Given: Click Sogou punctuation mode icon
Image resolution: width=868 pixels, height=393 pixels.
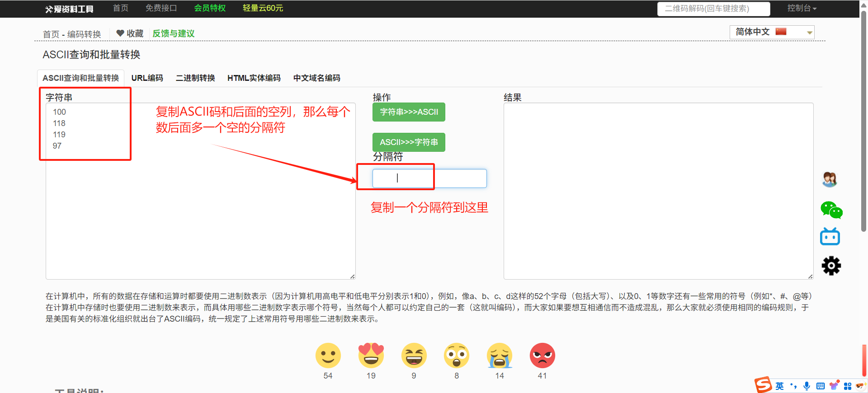Looking at the screenshot, I should 793,386.
